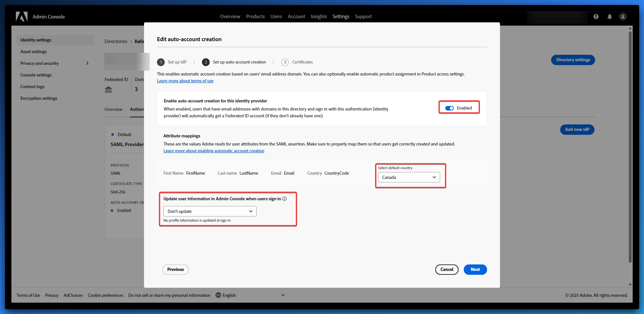Click the globe language icon in footer

coord(218,295)
